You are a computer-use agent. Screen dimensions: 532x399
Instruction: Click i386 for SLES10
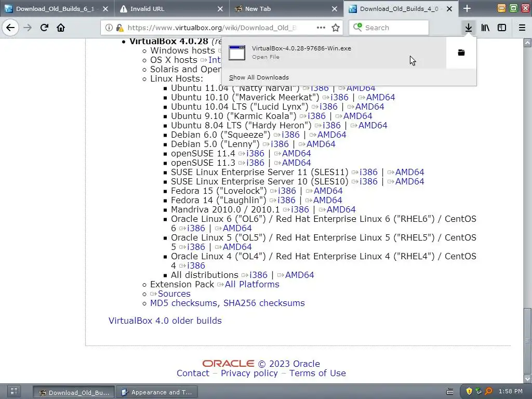(x=368, y=181)
